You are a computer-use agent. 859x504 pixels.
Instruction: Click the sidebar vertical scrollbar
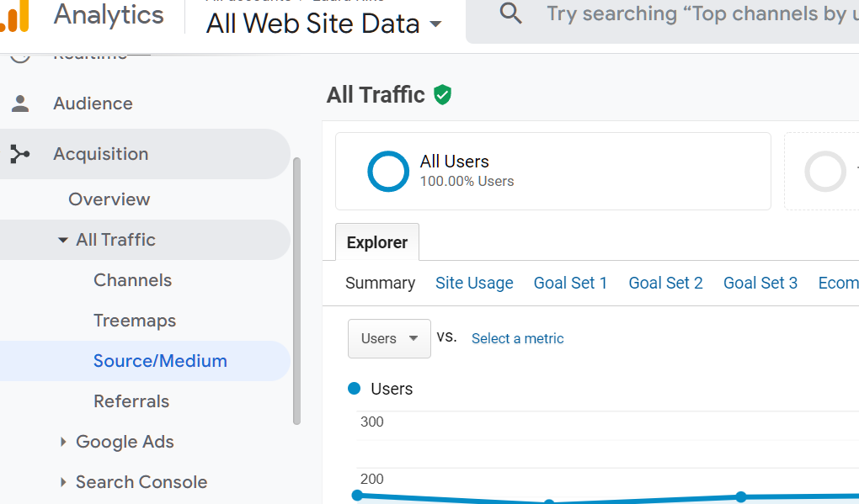pyautogui.click(x=297, y=291)
